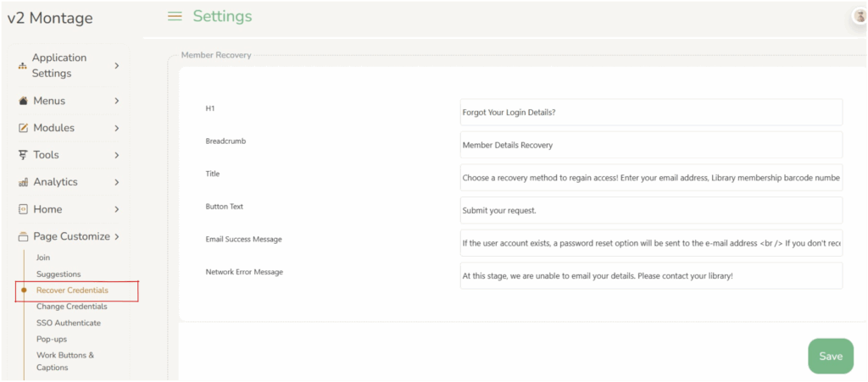Click the v2 Montage title link

coord(50,19)
